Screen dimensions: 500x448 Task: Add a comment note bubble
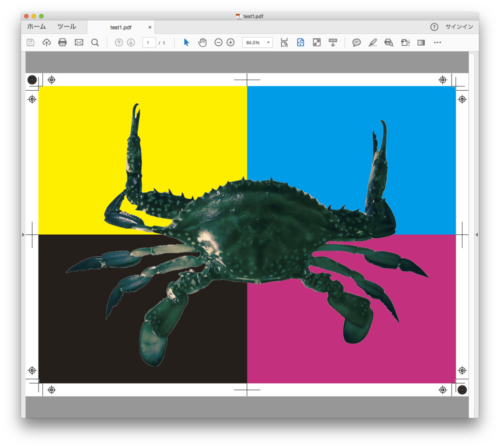[x=356, y=42]
